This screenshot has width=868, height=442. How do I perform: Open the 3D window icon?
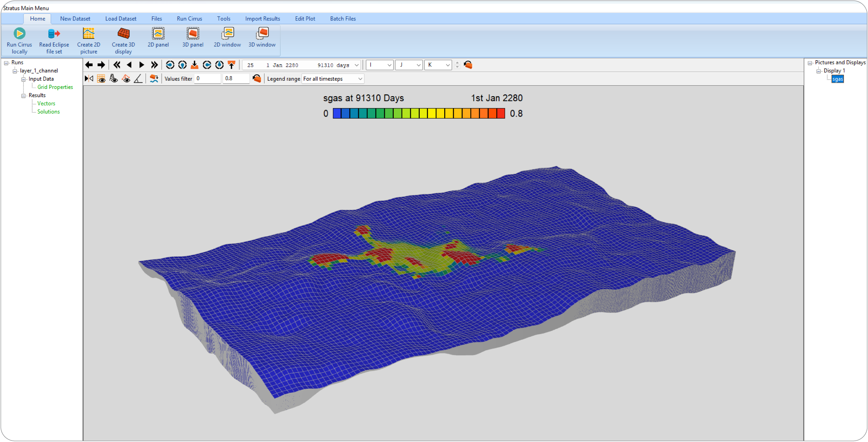pyautogui.click(x=262, y=34)
